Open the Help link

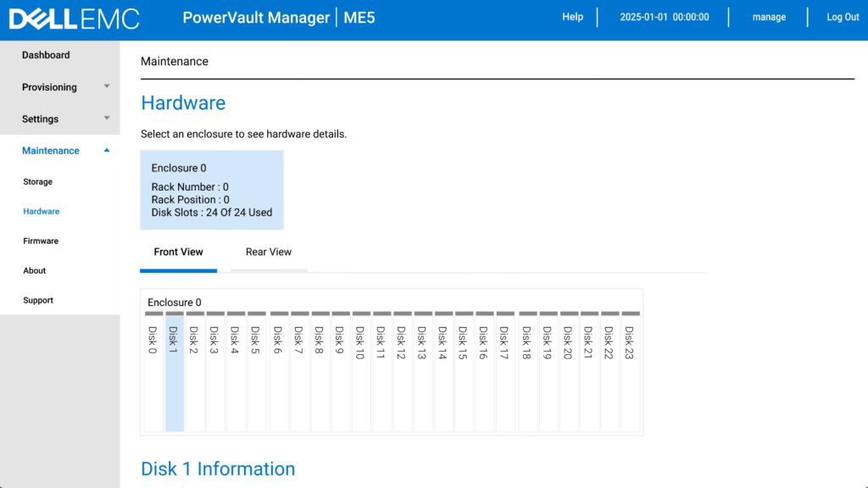pyautogui.click(x=573, y=17)
